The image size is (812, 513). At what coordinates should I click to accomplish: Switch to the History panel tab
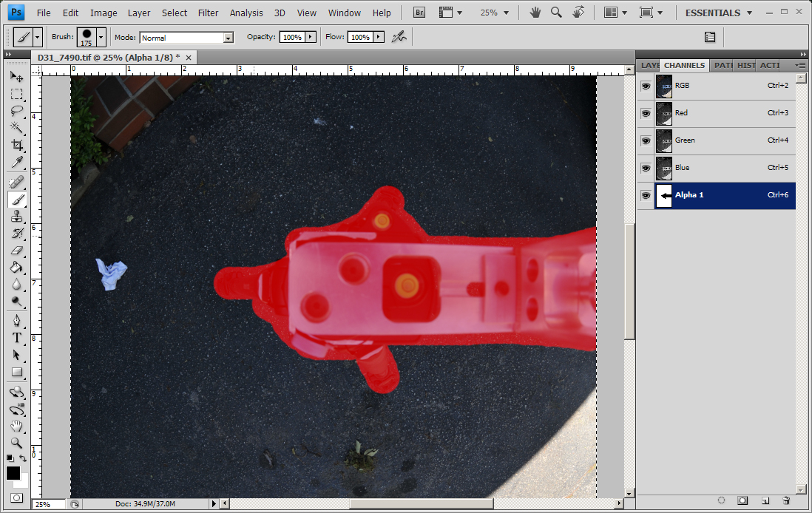(x=745, y=65)
